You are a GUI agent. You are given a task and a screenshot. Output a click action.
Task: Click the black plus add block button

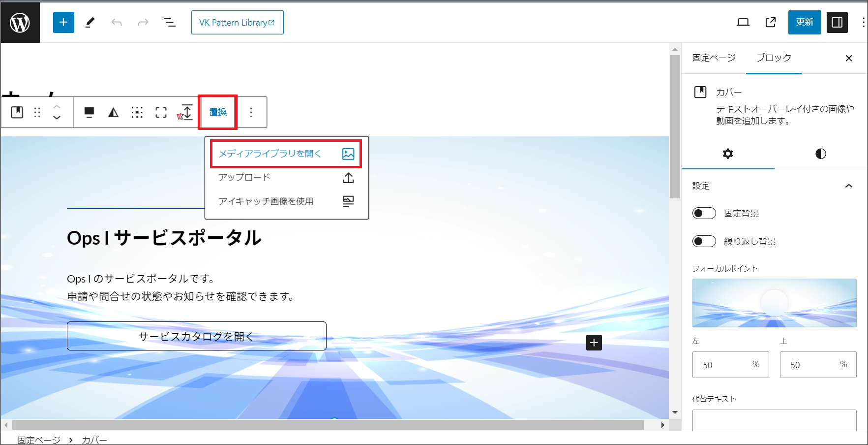tap(594, 343)
